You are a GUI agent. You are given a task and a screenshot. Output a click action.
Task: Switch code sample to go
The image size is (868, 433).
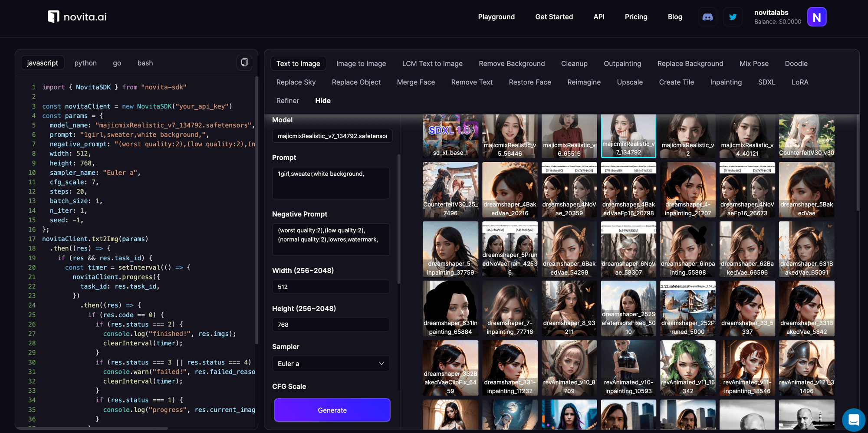(117, 63)
